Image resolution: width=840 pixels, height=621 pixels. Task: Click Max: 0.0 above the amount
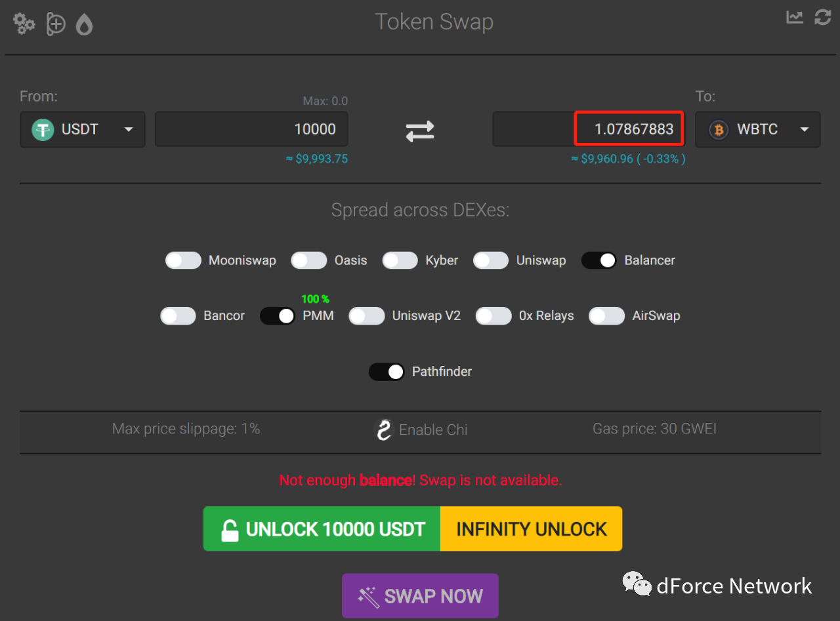pos(325,101)
